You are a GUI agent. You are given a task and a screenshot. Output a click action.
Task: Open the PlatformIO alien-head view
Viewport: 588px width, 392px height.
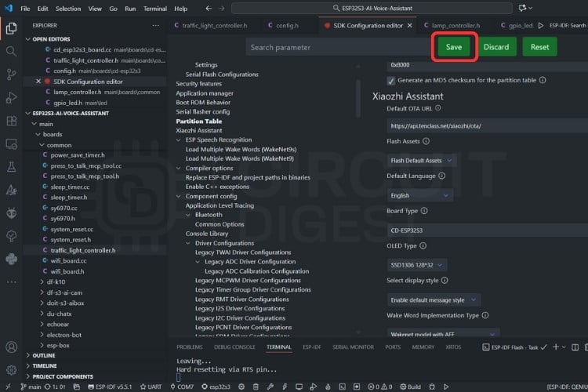[11, 213]
